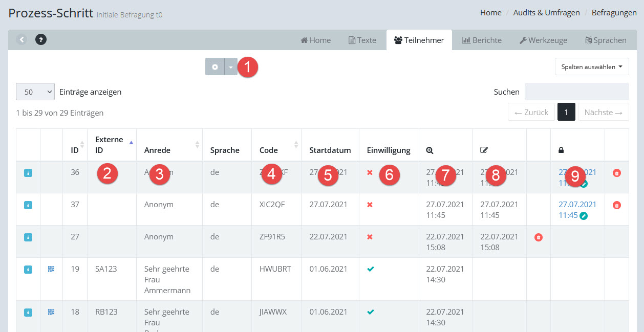Click info icon for participant ID 37

[28, 205]
